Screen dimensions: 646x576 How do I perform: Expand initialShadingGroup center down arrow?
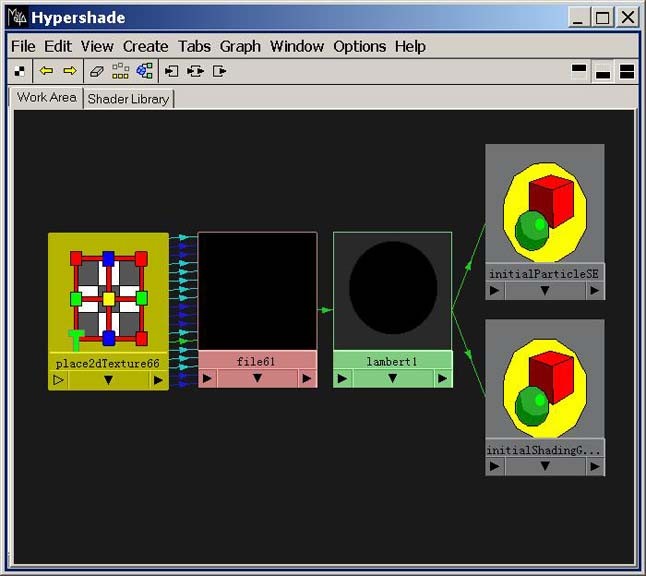(545, 466)
